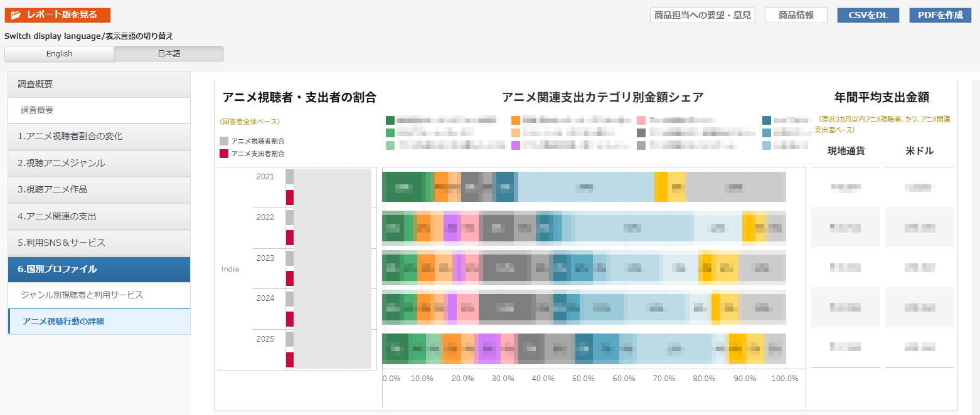Click the India country label

pos(230,269)
